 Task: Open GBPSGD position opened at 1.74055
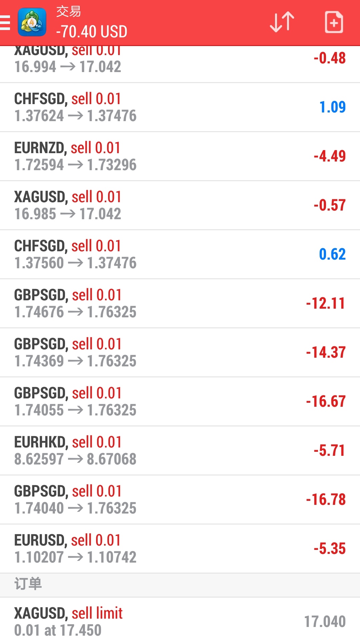tap(180, 401)
